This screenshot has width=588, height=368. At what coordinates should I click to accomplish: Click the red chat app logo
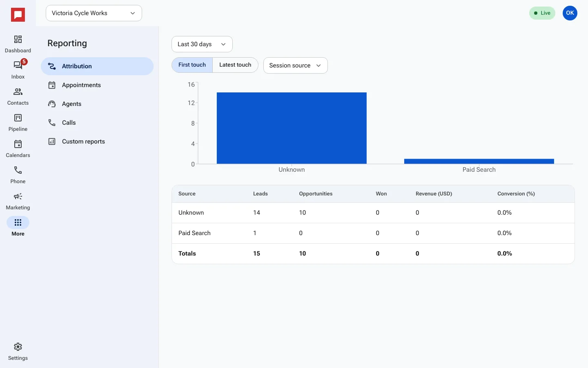pos(18,15)
